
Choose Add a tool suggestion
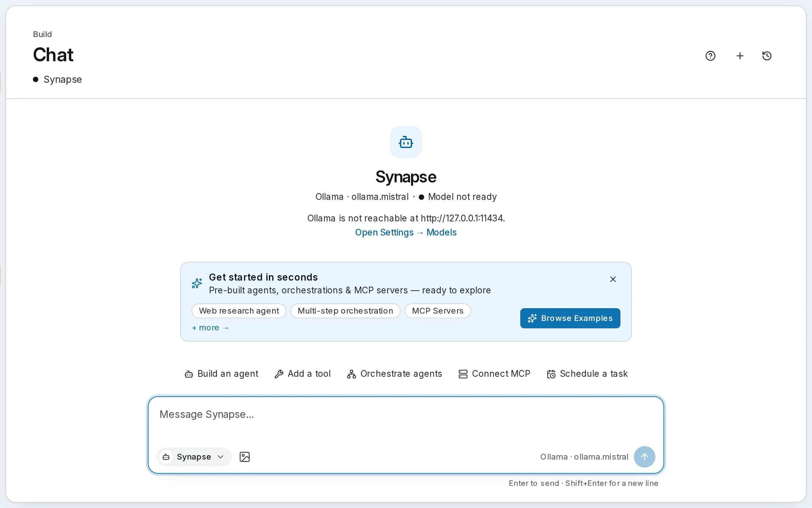(x=302, y=374)
